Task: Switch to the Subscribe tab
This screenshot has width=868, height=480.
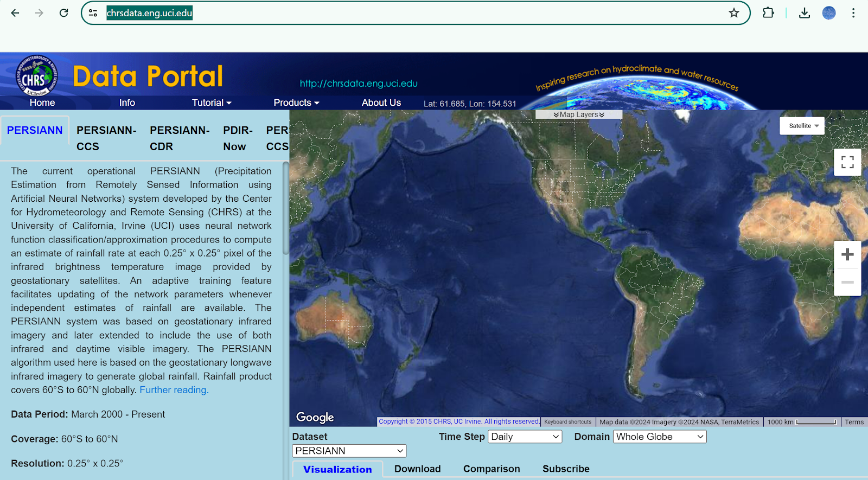Action: [566, 469]
